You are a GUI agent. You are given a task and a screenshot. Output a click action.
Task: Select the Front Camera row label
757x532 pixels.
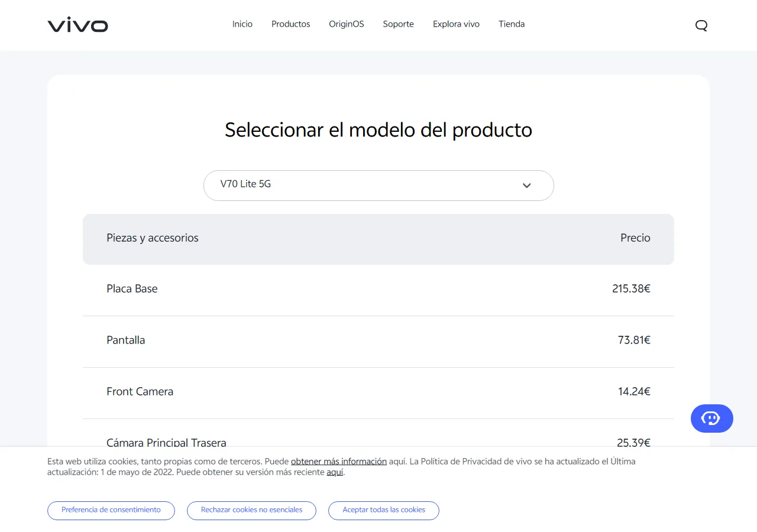coord(140,391)
